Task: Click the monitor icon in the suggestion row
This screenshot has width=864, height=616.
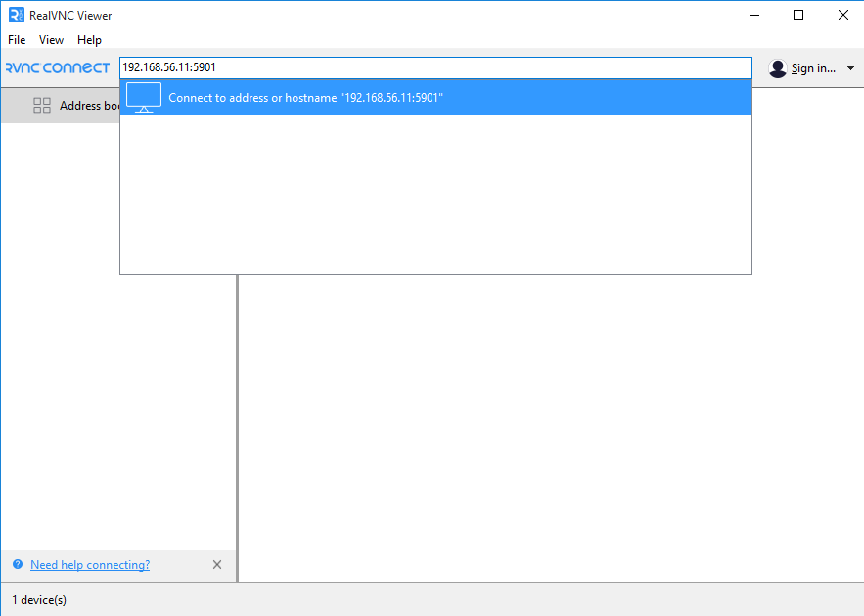Action: tap(144, 98)
